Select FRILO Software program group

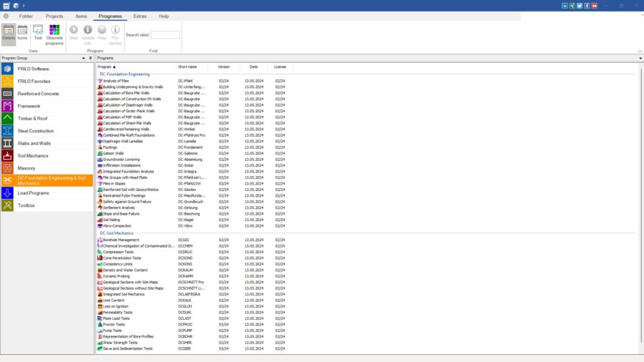tap(47, 69)
